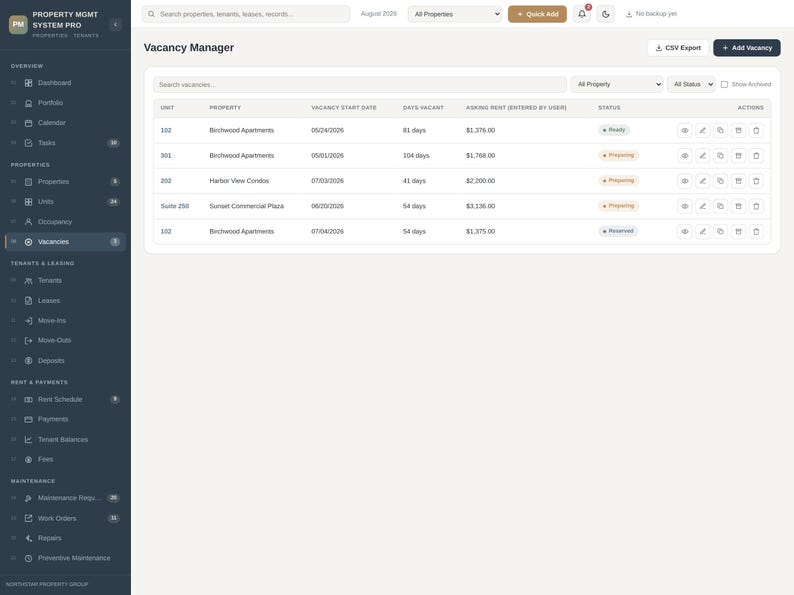The height and width of the screenshot is (595, 794).
Task: Sort by Days Vacant column header
Action: pos(423,108)
